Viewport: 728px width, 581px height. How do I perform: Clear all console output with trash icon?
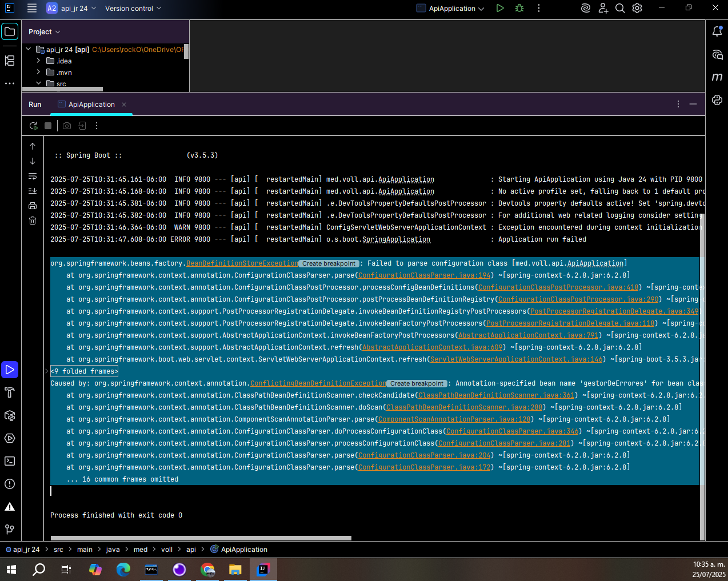33,221
